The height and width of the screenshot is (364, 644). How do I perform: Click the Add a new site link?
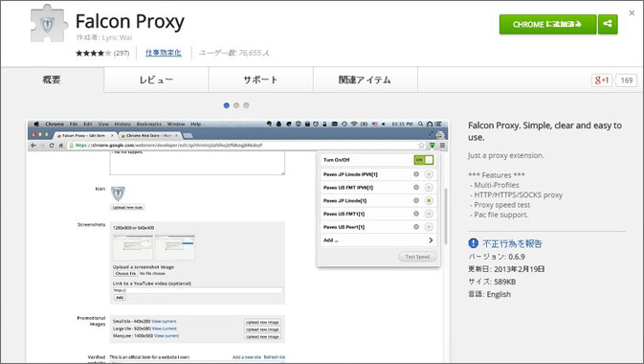click(x=247, y=357)
